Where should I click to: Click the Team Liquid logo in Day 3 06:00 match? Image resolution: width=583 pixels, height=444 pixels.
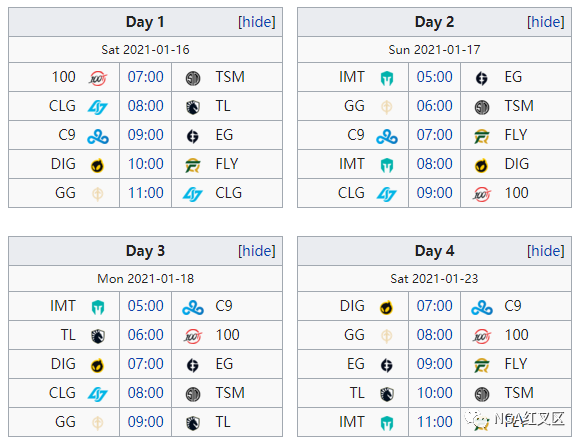pos(98,336)
